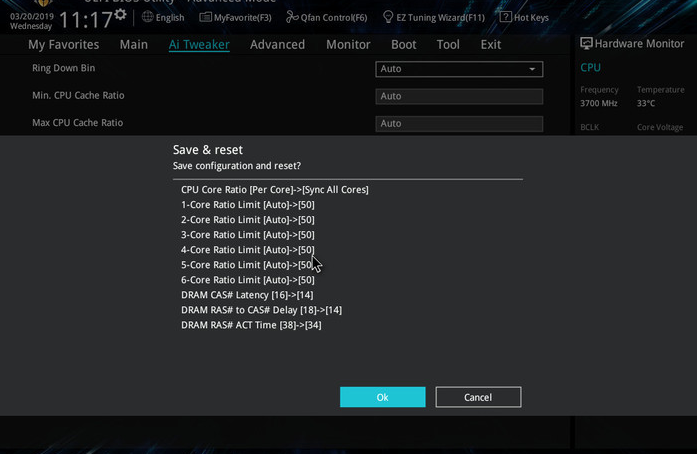This screenshot has width=697, height=454.
Task: Launch Qfan Control(F6) fan icon
Action: [x=292, y=17]
